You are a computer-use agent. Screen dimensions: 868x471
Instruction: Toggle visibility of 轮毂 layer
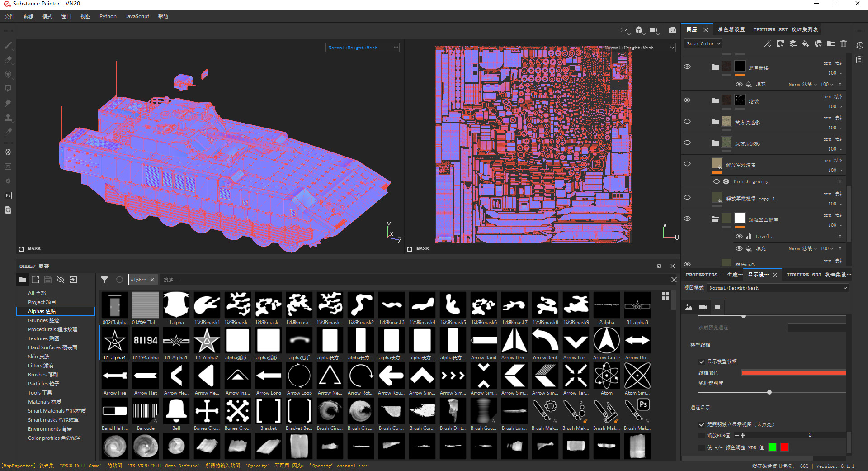(687, 100)
